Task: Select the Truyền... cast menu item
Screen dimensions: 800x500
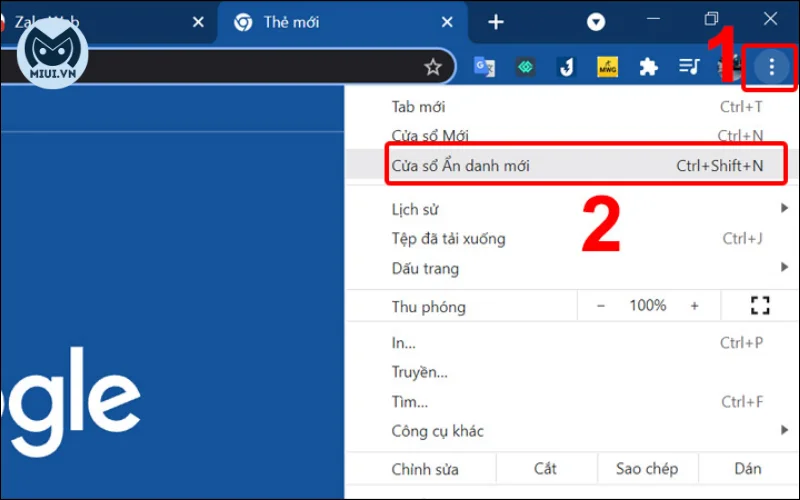Action: click(x=572, y=372)
